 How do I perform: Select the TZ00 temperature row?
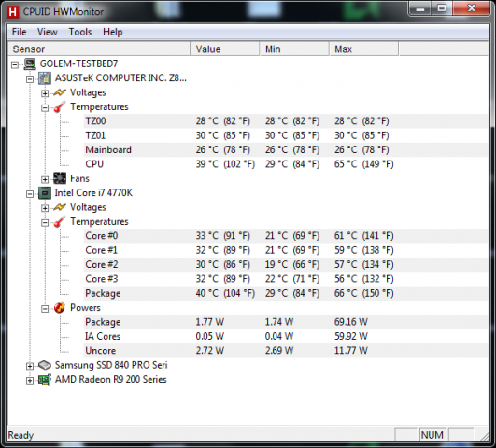coord(286,121)
